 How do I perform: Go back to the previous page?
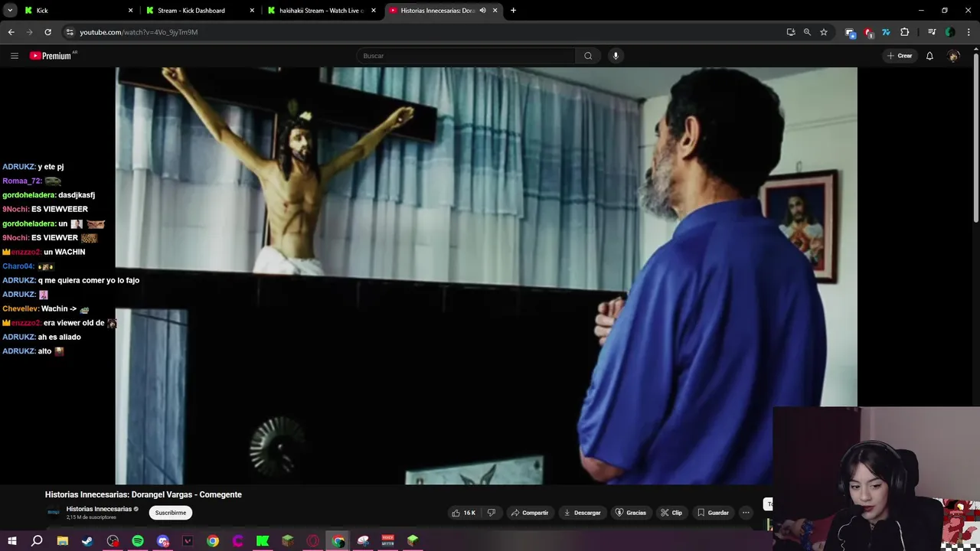pyautogui.click(x=11, y=32)
